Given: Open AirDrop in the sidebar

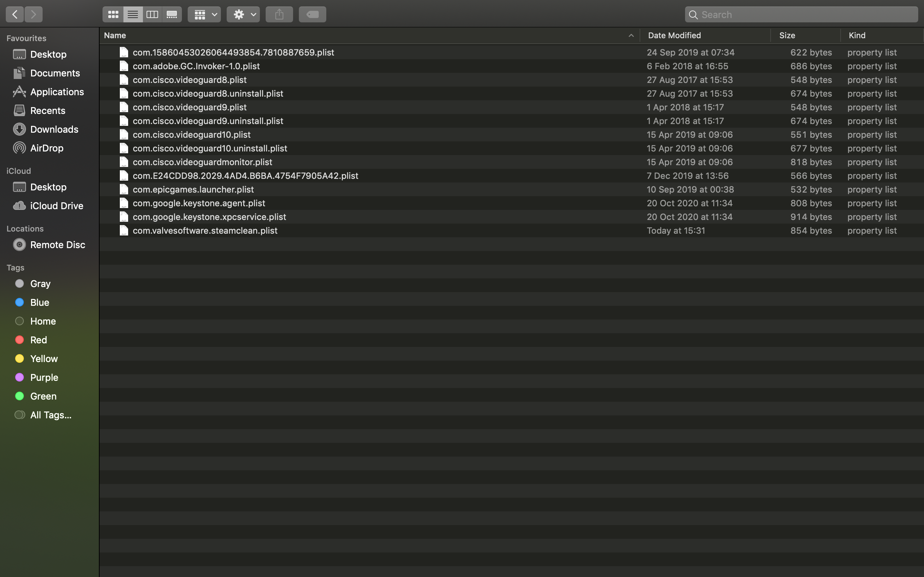Looking at the screenshot, I should (47, 148).
